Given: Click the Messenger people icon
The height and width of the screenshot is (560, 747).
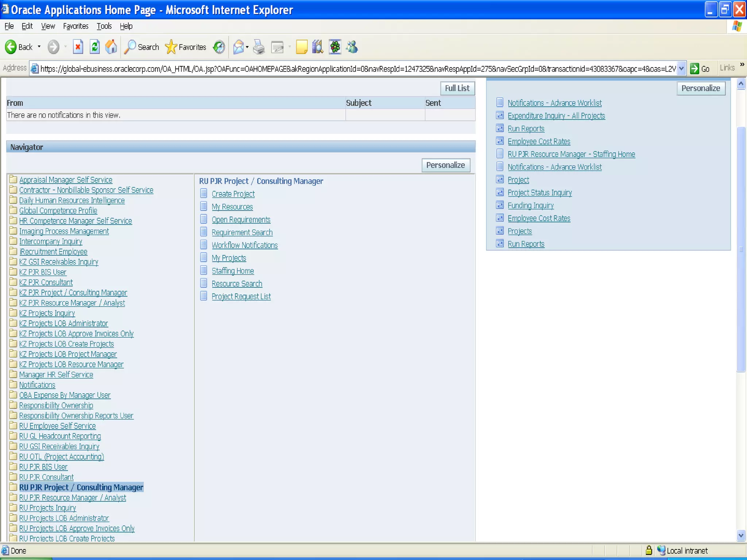Looking at the screenshot, I should (x=352, y=47).
